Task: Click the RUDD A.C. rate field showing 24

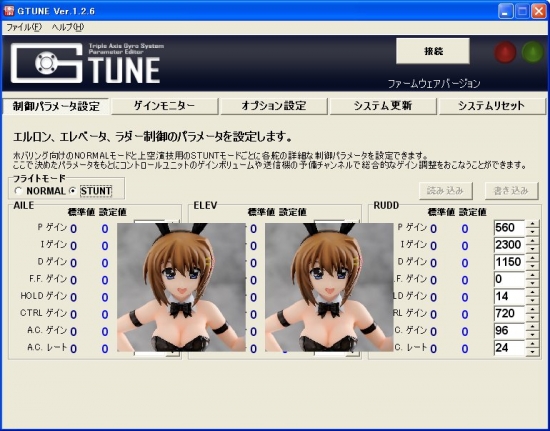Action: (x=510, y=348)
